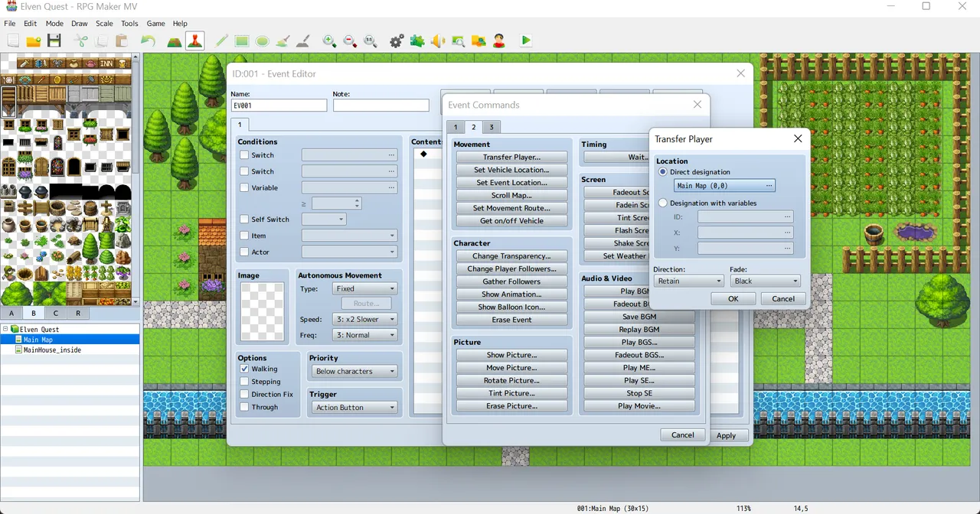
Task: Switch to Map mode icon
Action: coord(175,41)
